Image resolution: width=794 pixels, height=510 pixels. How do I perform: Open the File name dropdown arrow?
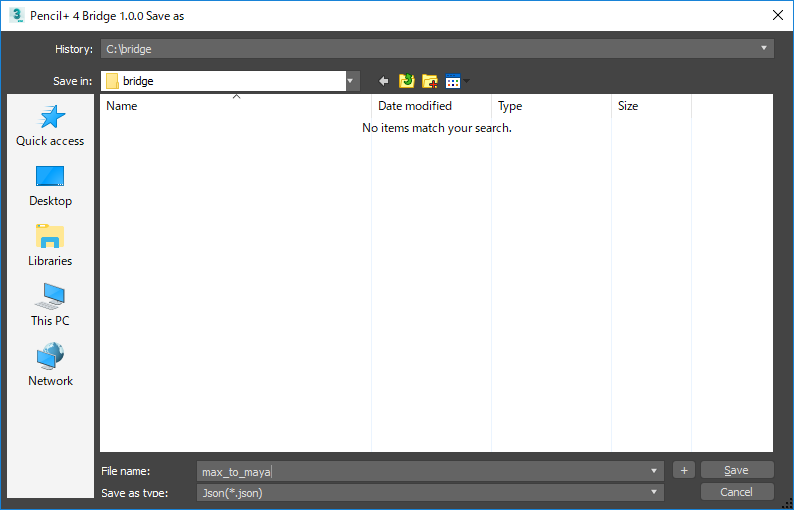coord(654,471)
